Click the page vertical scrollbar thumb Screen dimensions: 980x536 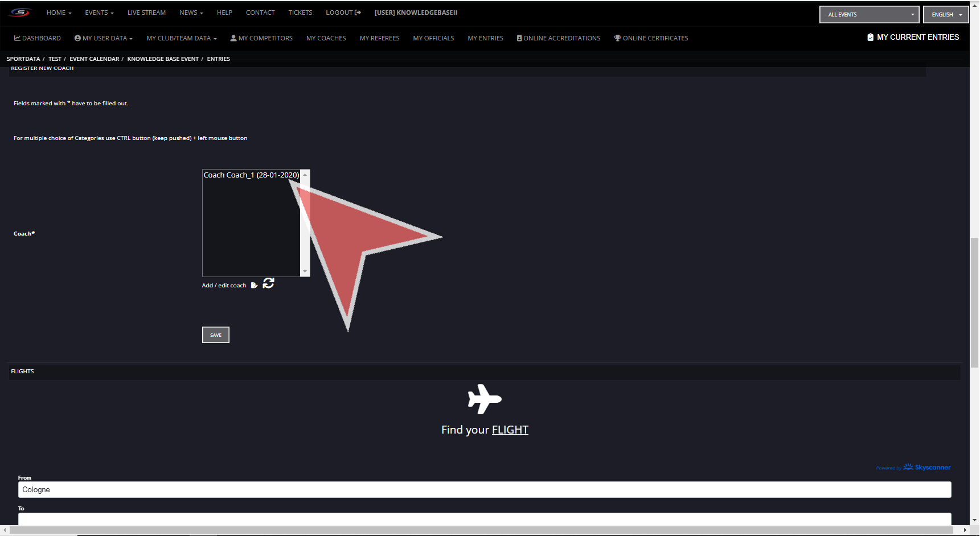pyautogui.click(x=974, y=302)
